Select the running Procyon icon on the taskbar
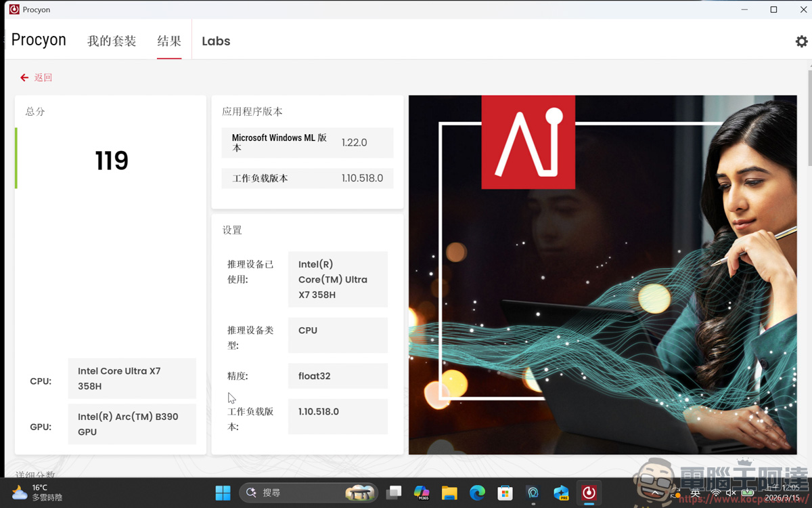Image resolution: width=812 pixels, height=508 pixels. pos(588,493)
